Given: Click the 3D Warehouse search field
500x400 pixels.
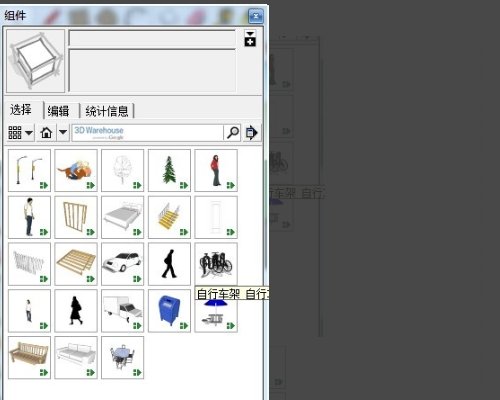Looking at the screenshot, I should pyautogui.click(x=148, y=133).
